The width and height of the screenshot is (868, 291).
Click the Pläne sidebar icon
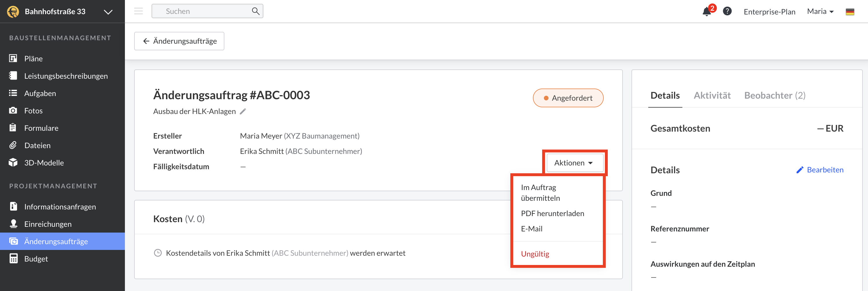pyautogui.click(x=13, y=58)
